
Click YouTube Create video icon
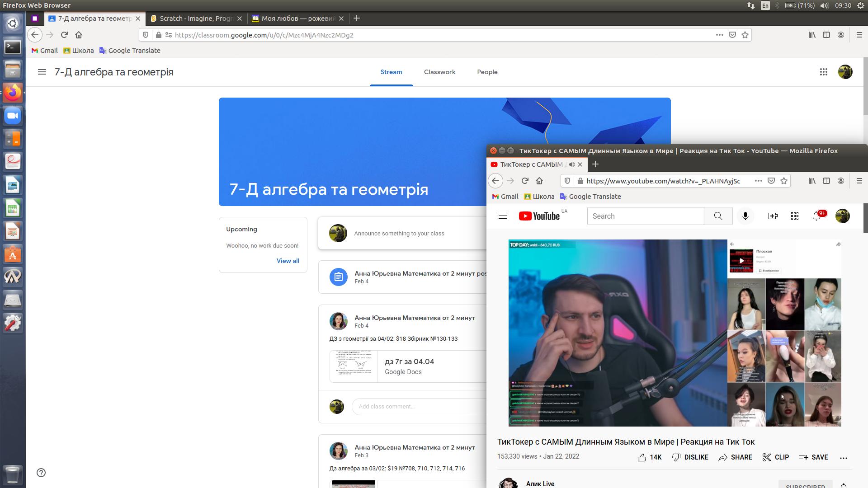click(x=773, y=216)
